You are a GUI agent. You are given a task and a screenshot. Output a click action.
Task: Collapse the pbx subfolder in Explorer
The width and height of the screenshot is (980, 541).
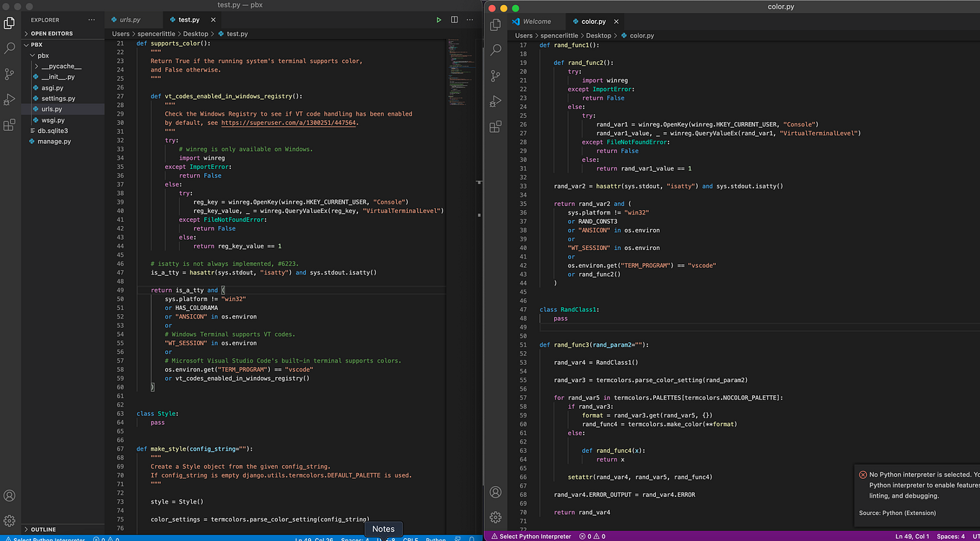coord(43,56)
